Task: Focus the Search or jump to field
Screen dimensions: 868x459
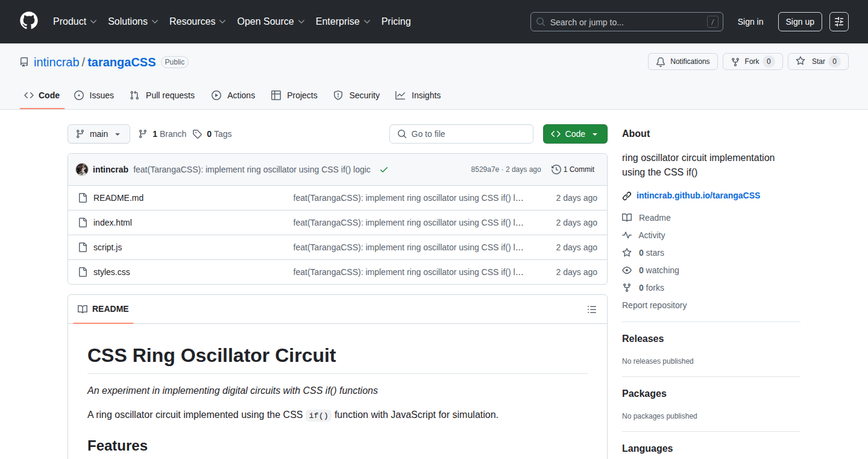Action: [x=627, y=22]
